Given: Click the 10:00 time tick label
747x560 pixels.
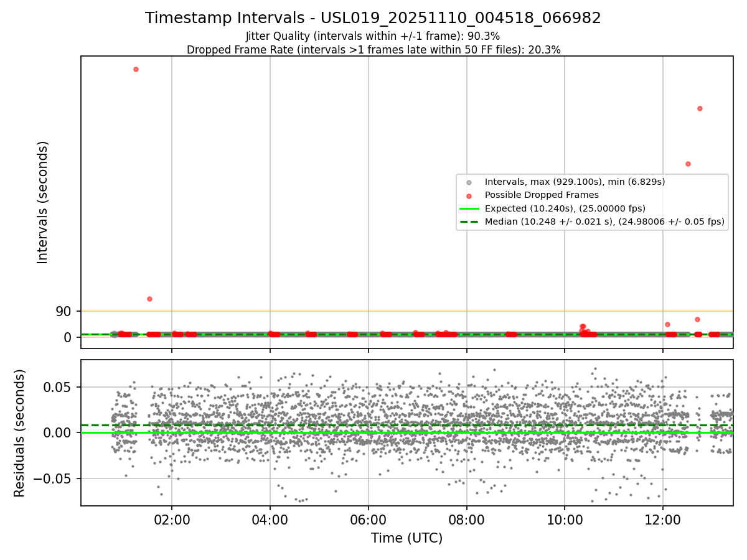Looking at the screenshot, I should [x=565, y=520].
